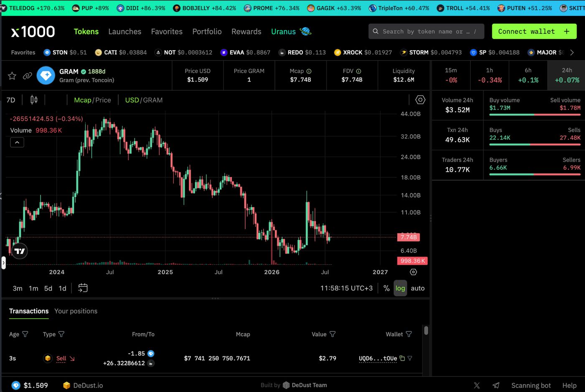Switch chart currency to USD
585x392 pixels.
[132, 100]
